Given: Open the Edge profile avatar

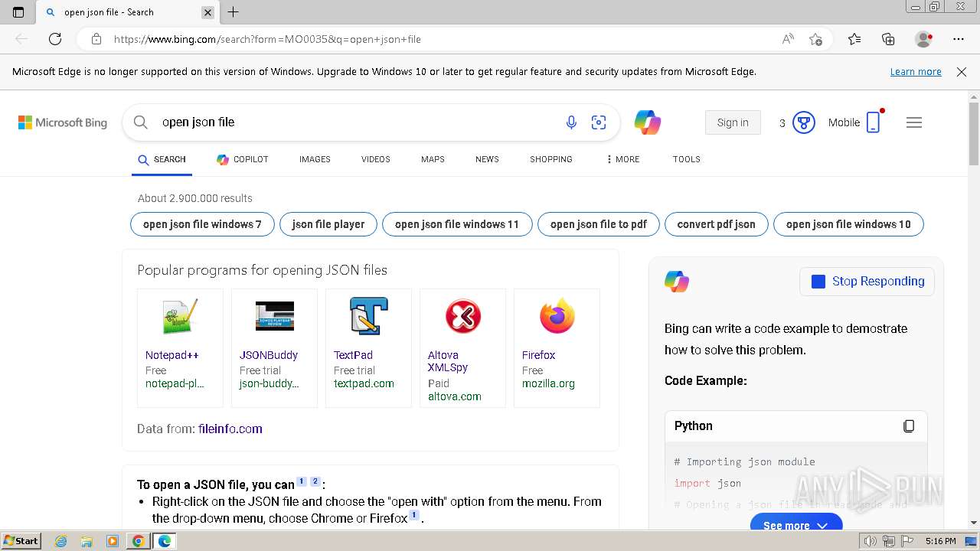Looking at the screenshot, I should (x=924, y=39).
